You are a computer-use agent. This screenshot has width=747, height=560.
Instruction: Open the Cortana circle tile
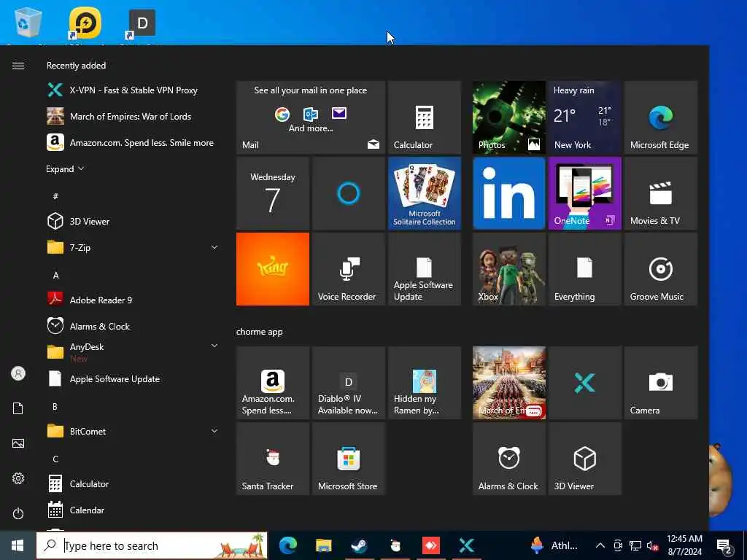(349, 193)
